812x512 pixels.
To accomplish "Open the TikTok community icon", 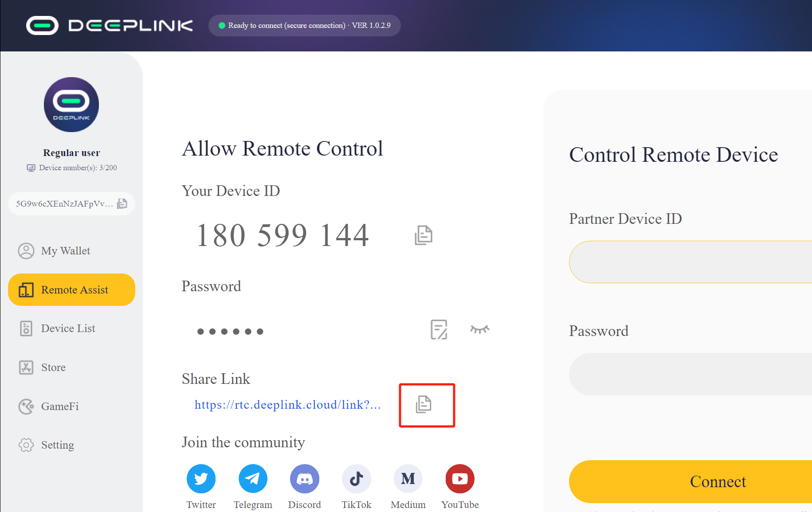I will tap(356, 479).
